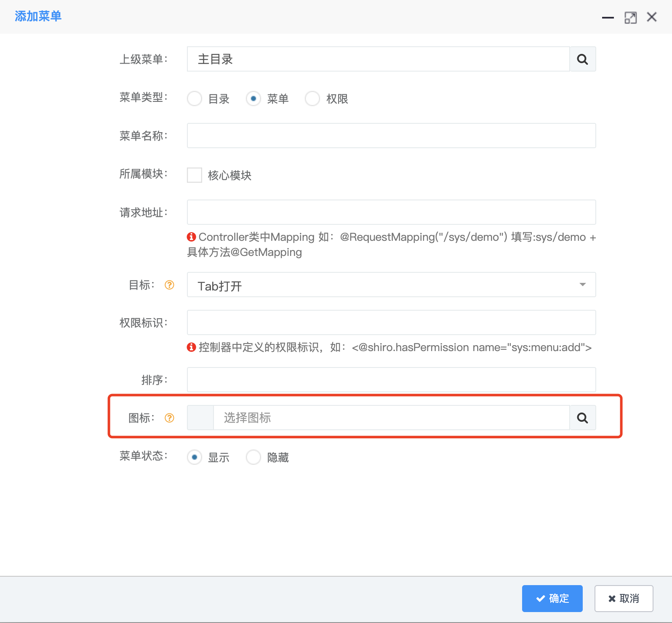Click into the 权限标识 input field
The width and height of the screenshot is (672, 623).
392,323
